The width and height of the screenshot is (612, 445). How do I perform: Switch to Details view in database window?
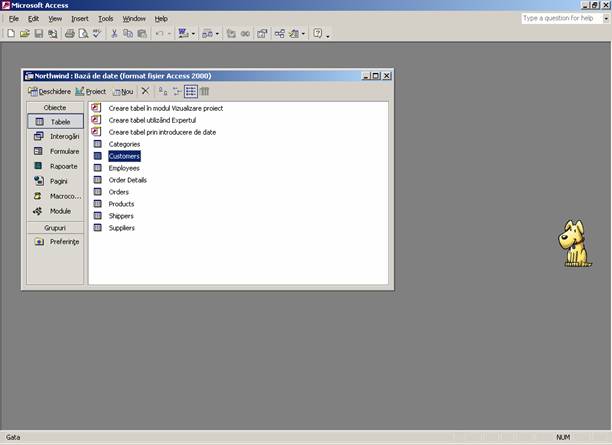204,91
